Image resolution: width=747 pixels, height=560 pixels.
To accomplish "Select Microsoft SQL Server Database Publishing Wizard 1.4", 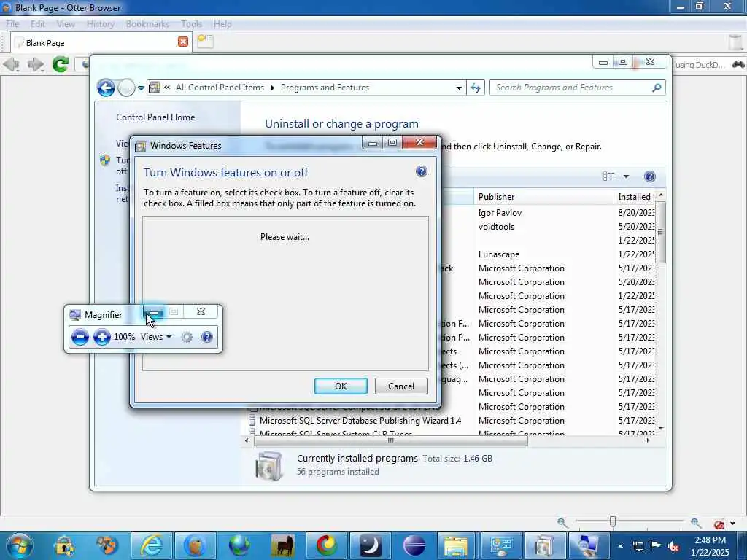I will 360,421.
